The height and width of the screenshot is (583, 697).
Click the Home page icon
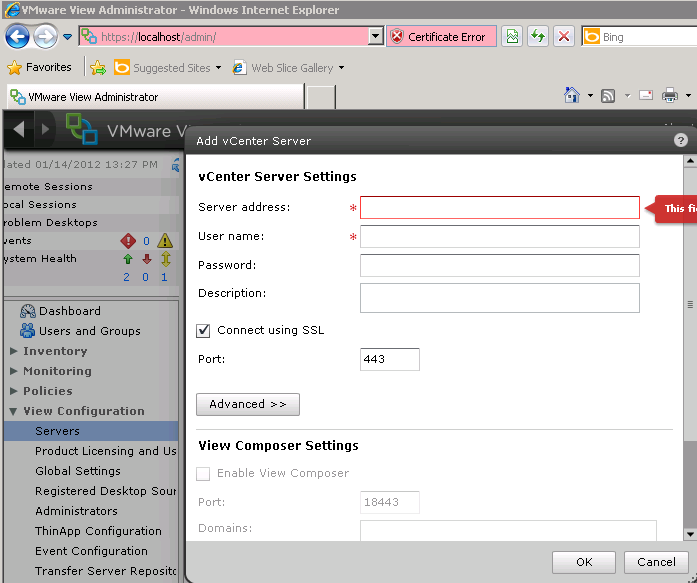click(x=572, y=95)
